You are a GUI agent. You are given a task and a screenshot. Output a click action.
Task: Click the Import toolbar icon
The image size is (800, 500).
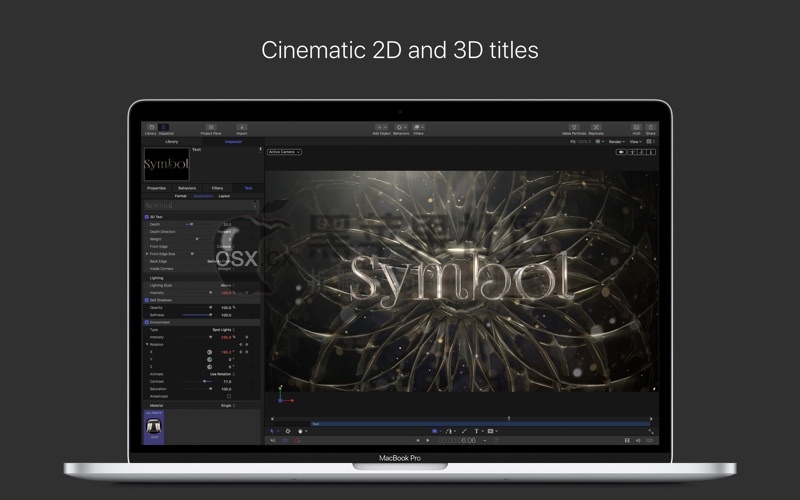(242, 127)
